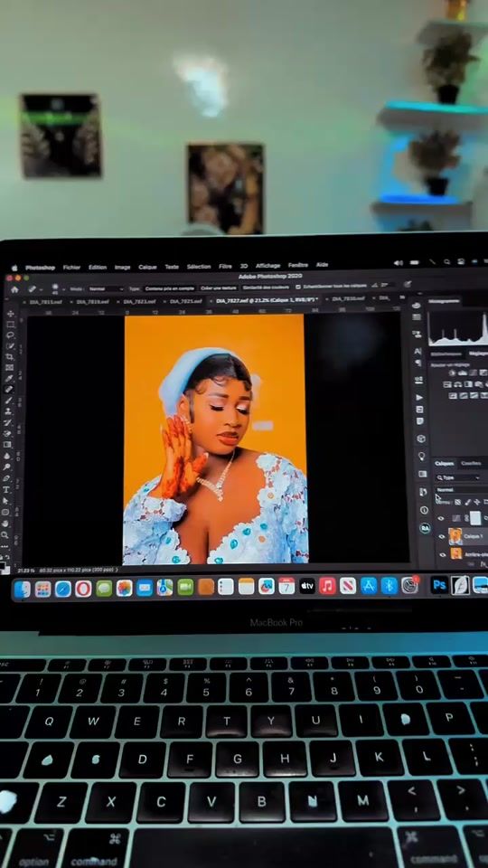The height and width of the screenshot is (868, 488).
Task: Select the Frame tool
Action: (x=10, y=368)
